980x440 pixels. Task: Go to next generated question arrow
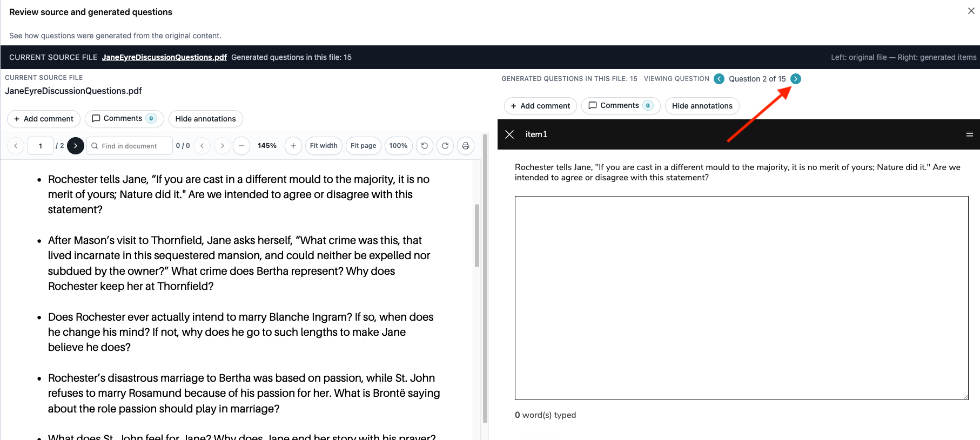(x=795, y=79)
